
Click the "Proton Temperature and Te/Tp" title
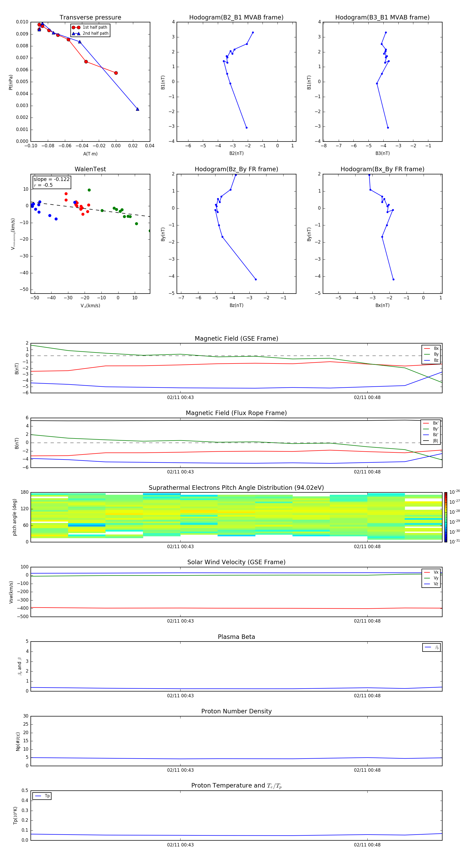click(236, 786)
